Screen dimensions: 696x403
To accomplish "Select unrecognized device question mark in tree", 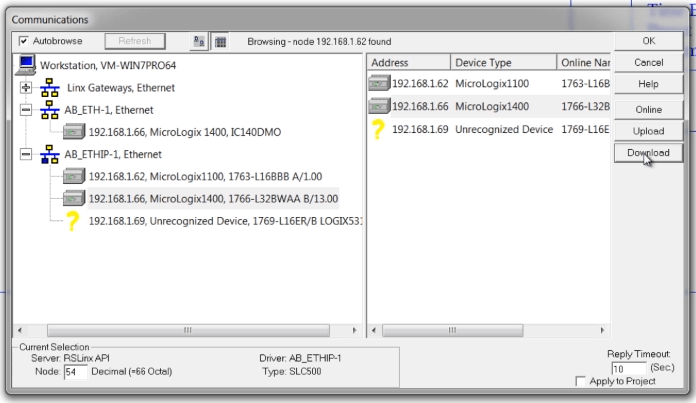I will coord(73,221).
